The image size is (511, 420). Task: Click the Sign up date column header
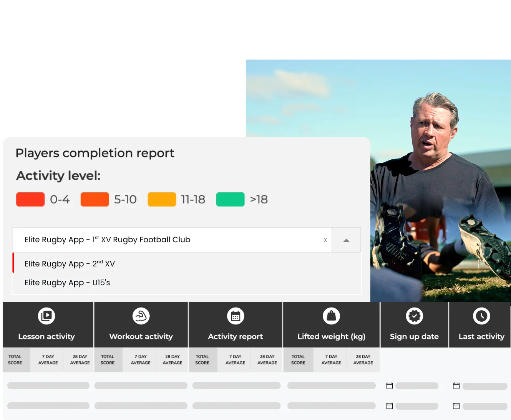414,325
